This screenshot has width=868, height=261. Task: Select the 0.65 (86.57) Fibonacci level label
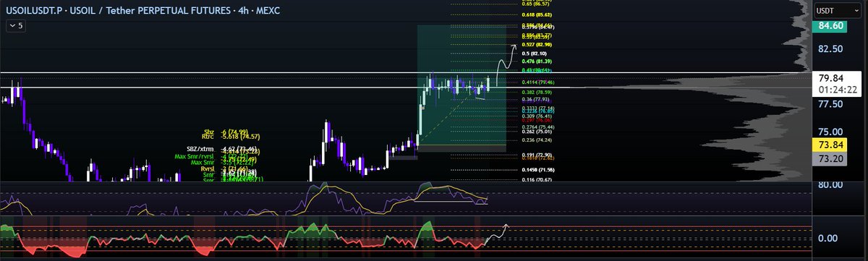click(x=536, y=4)
